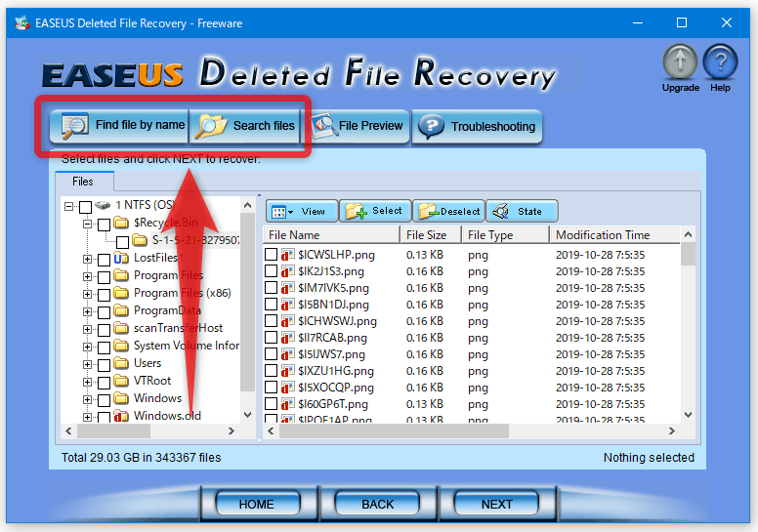The image size is (758, 532).
Task: Click folder tree scroll up arrow
Action: click(247, 205)
